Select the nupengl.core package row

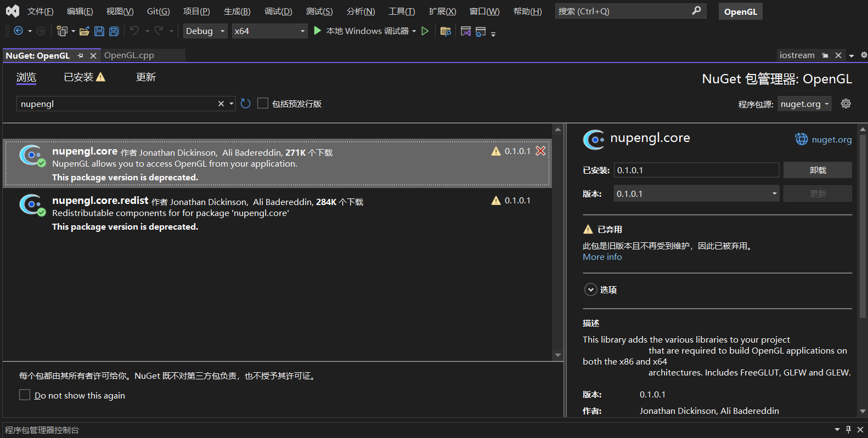pyautogui.click(x=277, y=163)
